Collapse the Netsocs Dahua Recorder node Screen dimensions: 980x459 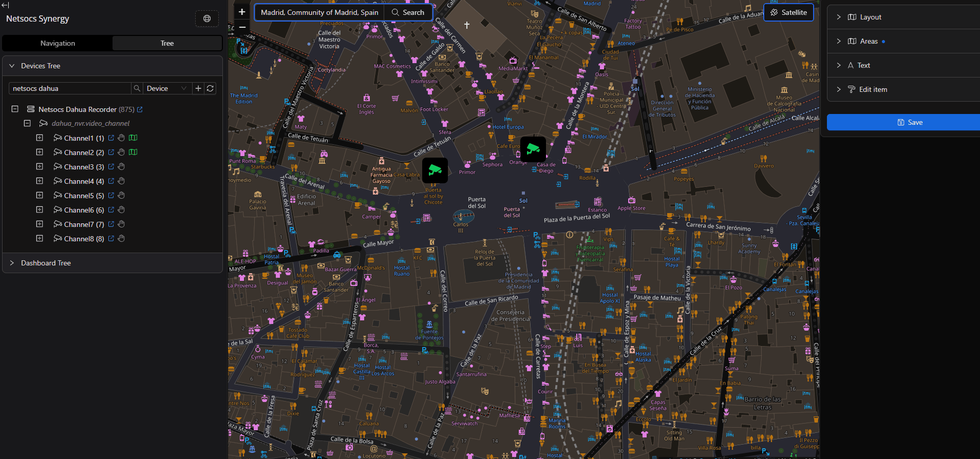15,109
